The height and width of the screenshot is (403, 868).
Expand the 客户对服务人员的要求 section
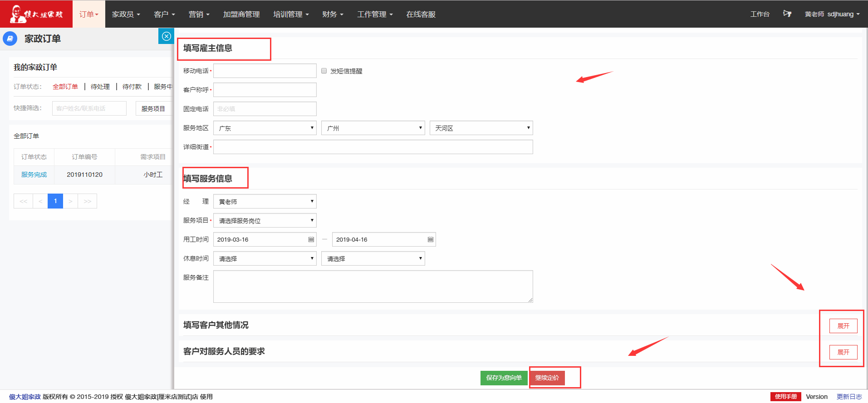point(843,352)
